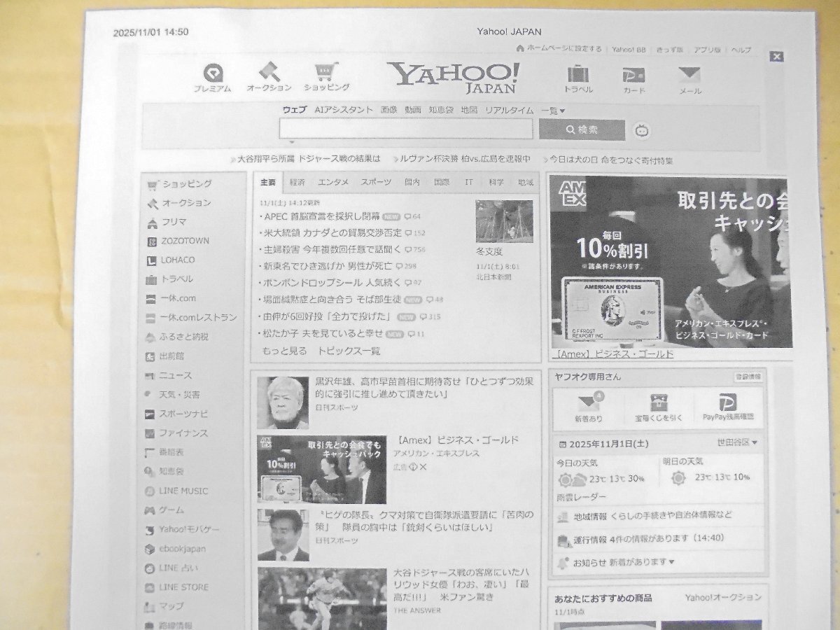Expand the 一覧 search services dropdown
The width and height of the screenshot is (840, 630).
[x=552, y=109]
